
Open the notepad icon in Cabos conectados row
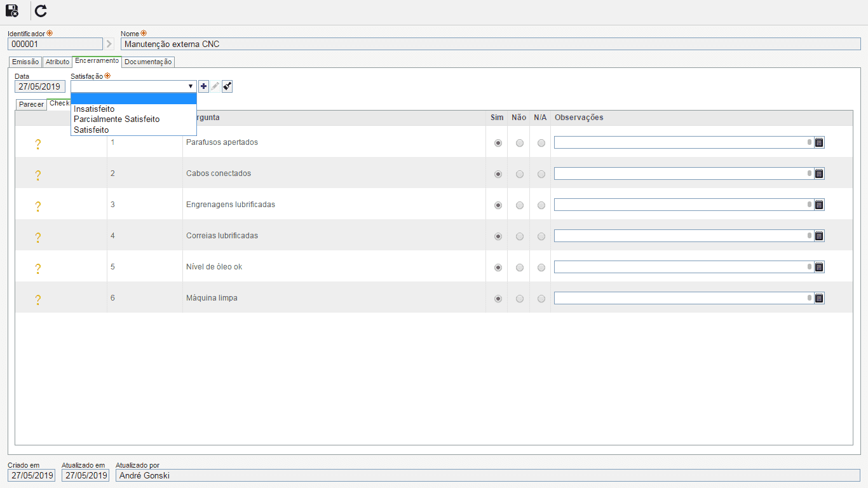819,173
